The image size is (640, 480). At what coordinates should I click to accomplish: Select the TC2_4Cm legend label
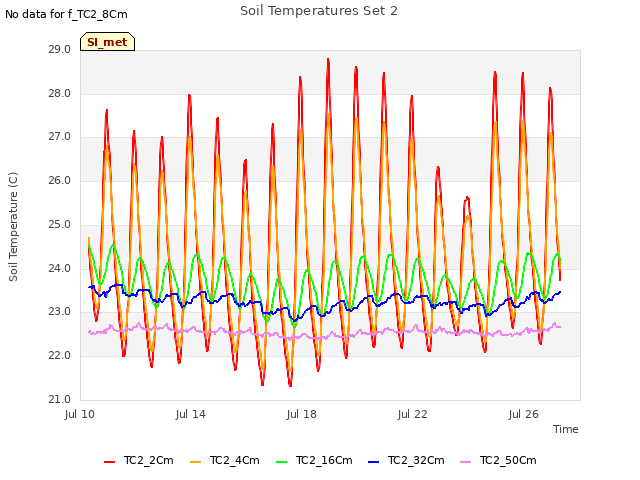pyautogui.click(x=235, y=460)
